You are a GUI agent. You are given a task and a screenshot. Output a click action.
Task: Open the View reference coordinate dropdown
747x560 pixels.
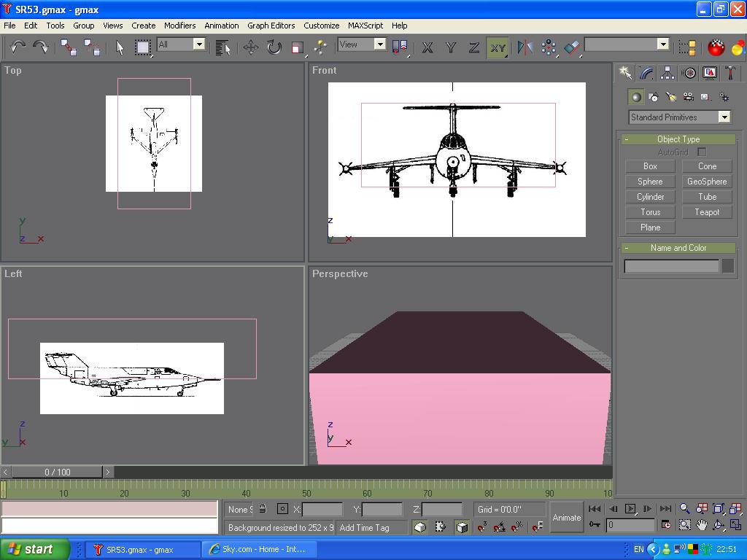click(362, 44)
